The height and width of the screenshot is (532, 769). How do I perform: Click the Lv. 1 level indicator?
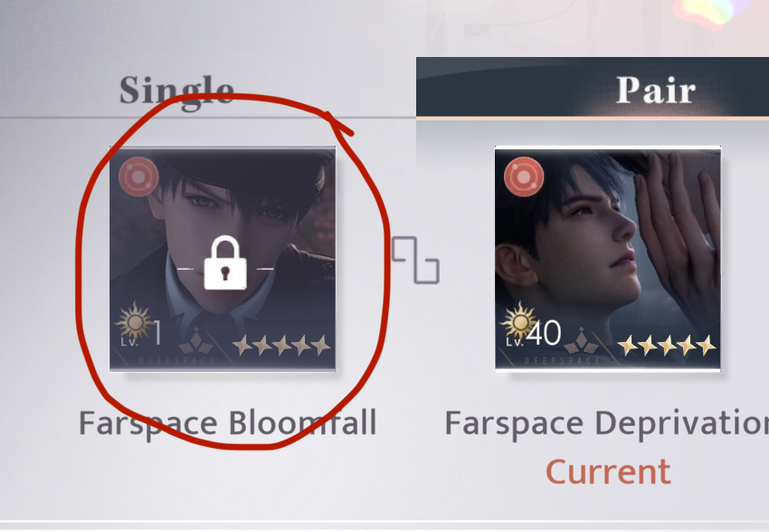tap(141, 335)
